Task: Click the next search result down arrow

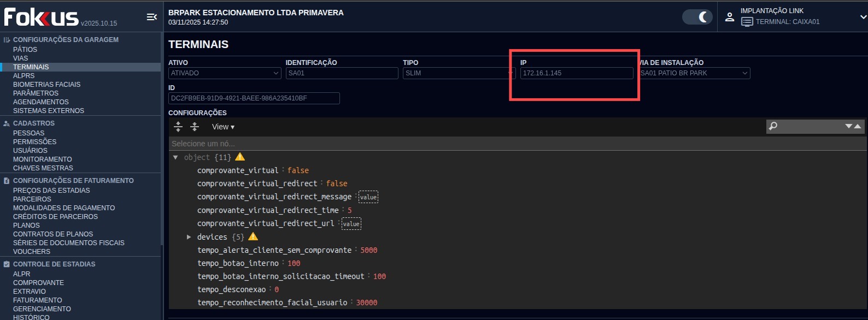Action: 849,126
